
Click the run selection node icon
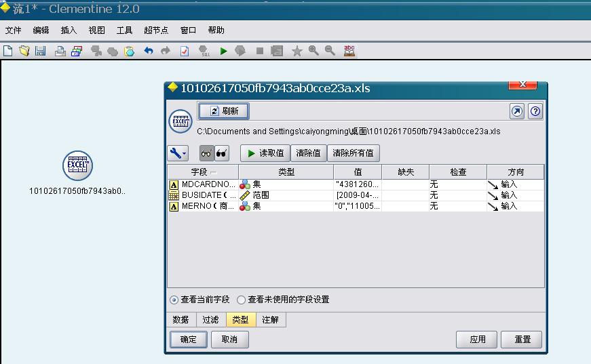coord(240,51)
